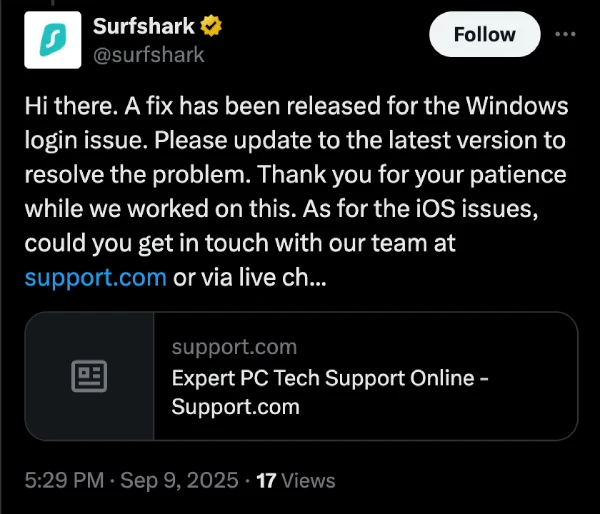Open the Surfshark shark-logo profile avatar

tap(51, 39)
